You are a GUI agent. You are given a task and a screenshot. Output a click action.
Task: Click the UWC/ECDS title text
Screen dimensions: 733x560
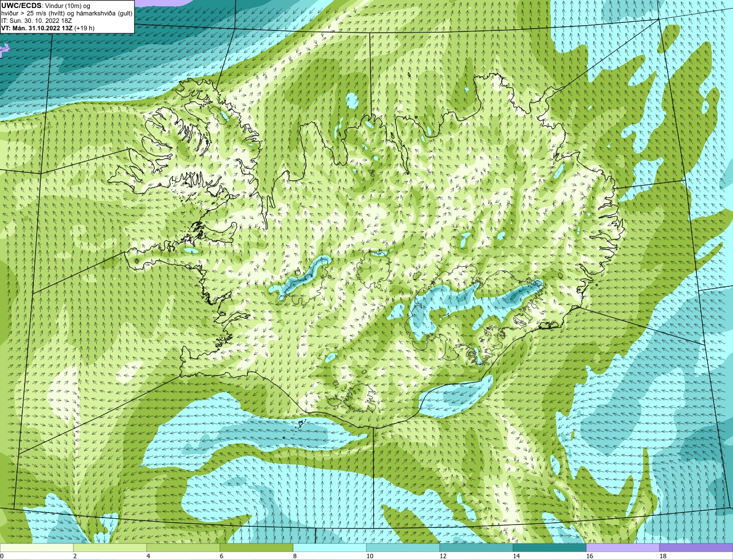pyautogui.click(x=21, y=6)
